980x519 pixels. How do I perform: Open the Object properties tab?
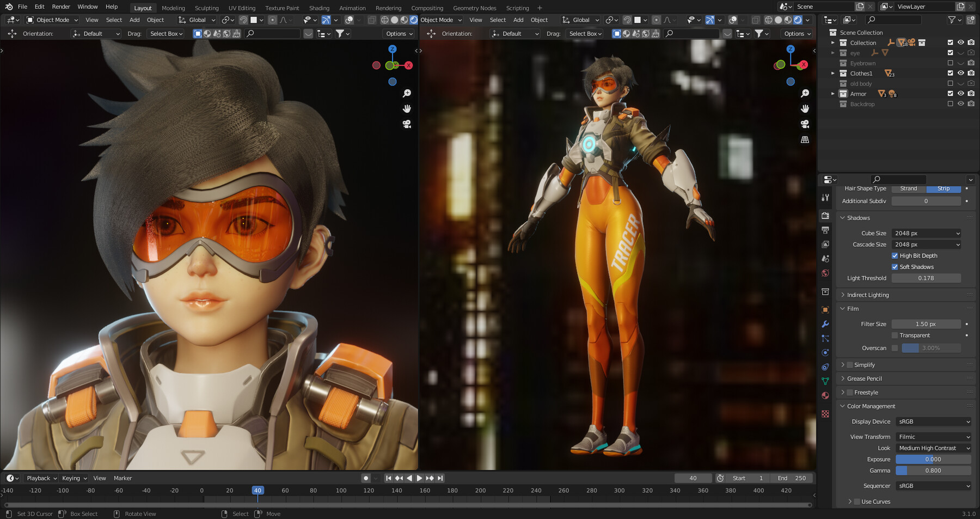click(825, 310)
